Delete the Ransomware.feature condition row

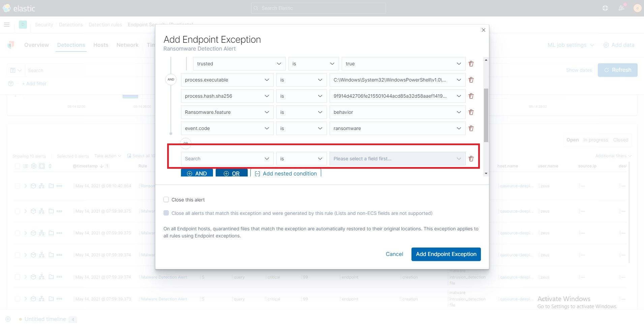pyautogui.click(x=471, y=112)
